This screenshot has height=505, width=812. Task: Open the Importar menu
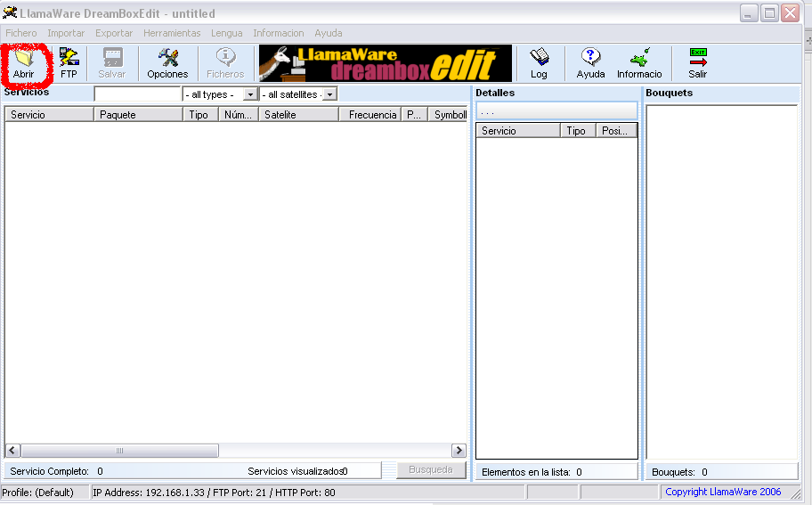point(66,33)
